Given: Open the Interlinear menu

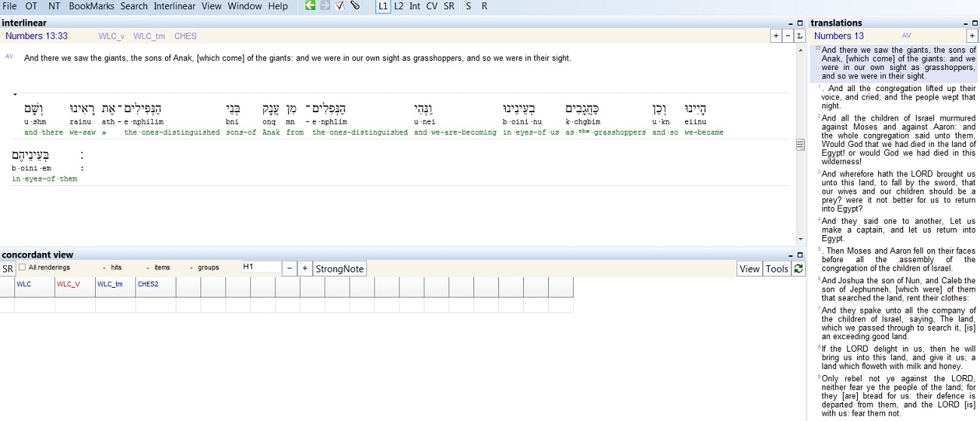Looking at the screenshot, I should (174, 6).
